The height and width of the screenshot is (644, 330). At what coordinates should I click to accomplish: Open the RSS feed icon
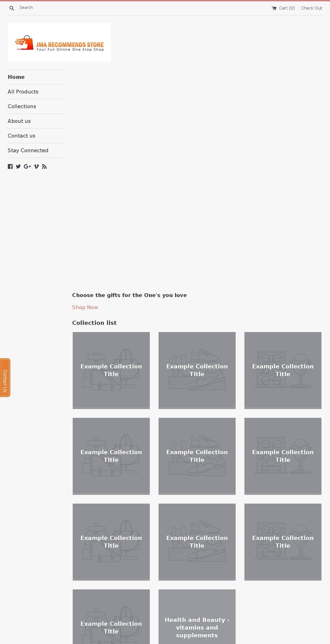click(x=44, y=167)
